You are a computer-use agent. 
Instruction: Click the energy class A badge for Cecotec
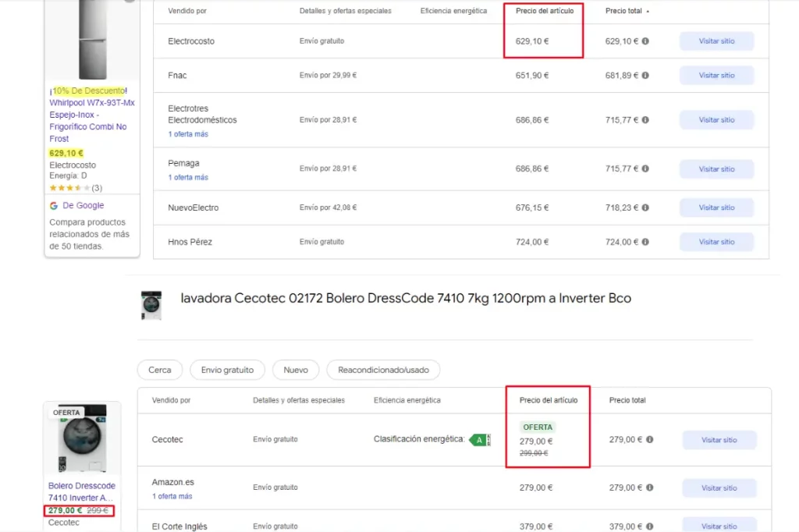click(480, 439)
